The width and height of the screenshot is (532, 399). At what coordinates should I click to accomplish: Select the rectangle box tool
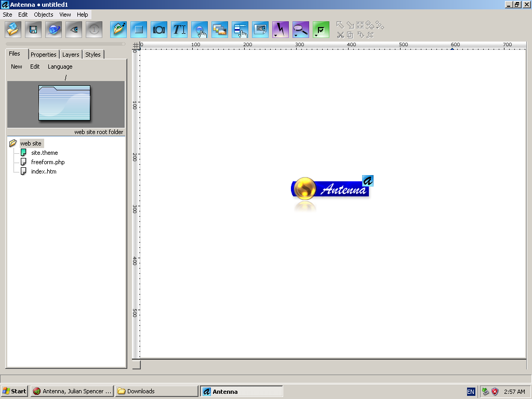[x=139, y=30]
